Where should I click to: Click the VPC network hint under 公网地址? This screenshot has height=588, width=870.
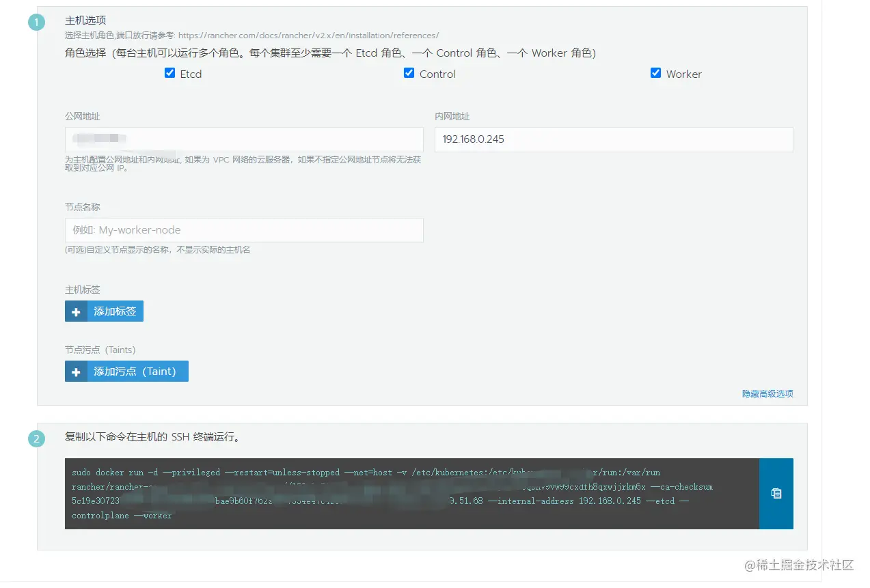pyautogui.click(x=243, y=164)
